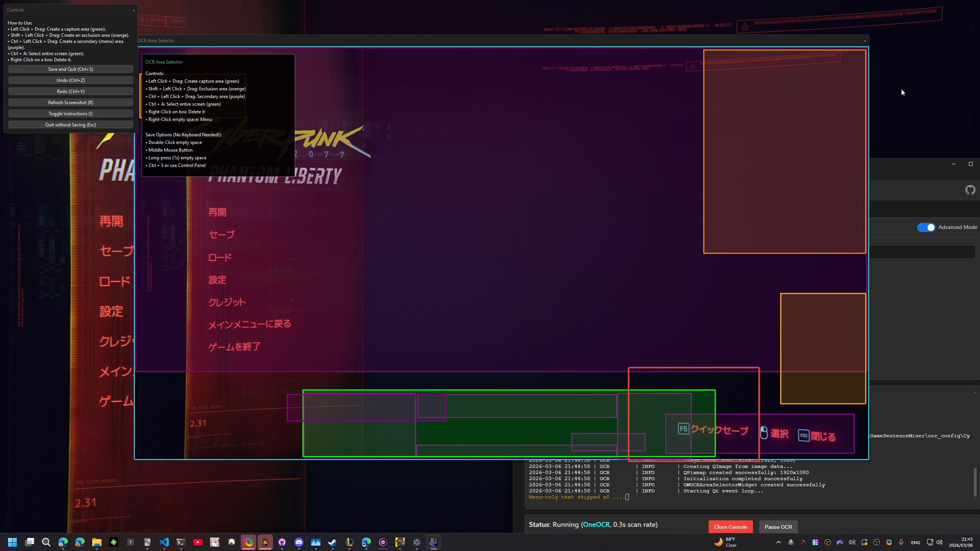Open the atom-shaped taskbar icon

click(x=417, y=542)
